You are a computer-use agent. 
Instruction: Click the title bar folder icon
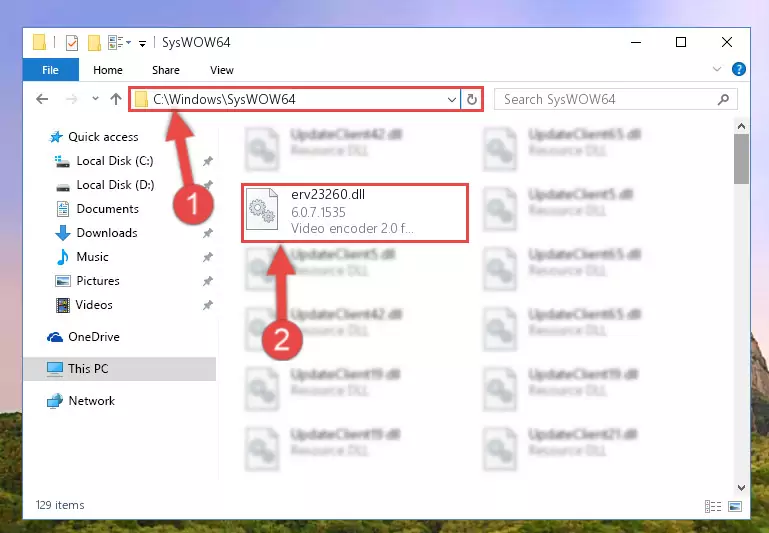tap(39, 42)
